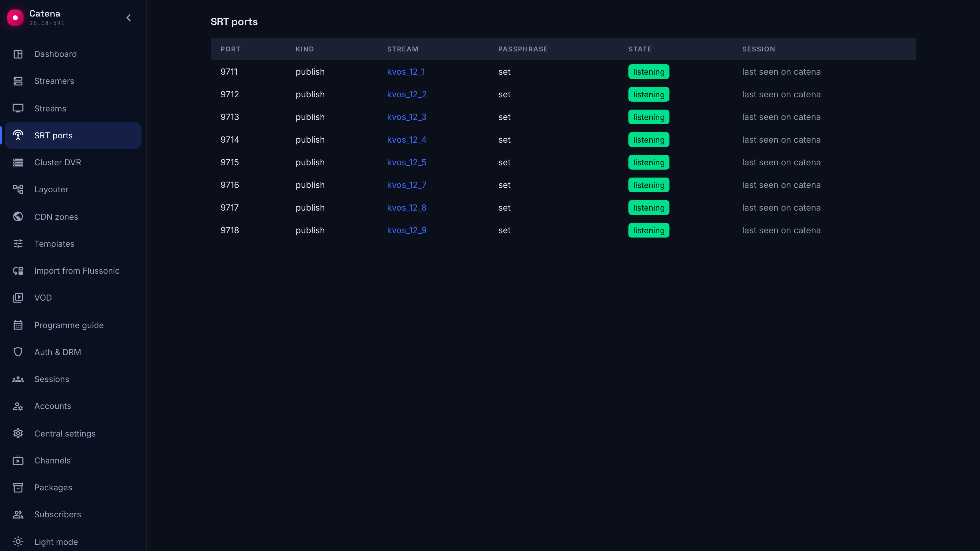The height and width of the screenshot is (551, 980).
Task: Click the KIND column header
Action: pyautogui.click(x=305, y=49)
